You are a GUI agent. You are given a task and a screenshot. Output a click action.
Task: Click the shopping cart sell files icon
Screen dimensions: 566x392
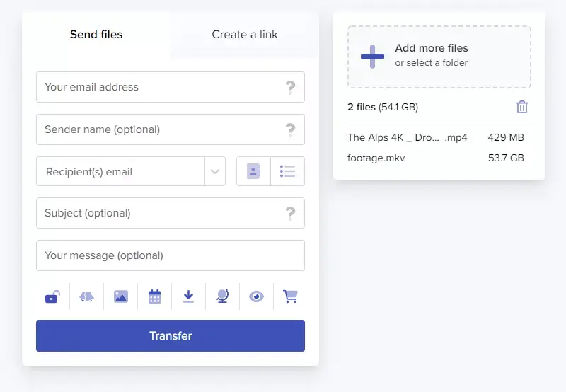tap(290, 296)
